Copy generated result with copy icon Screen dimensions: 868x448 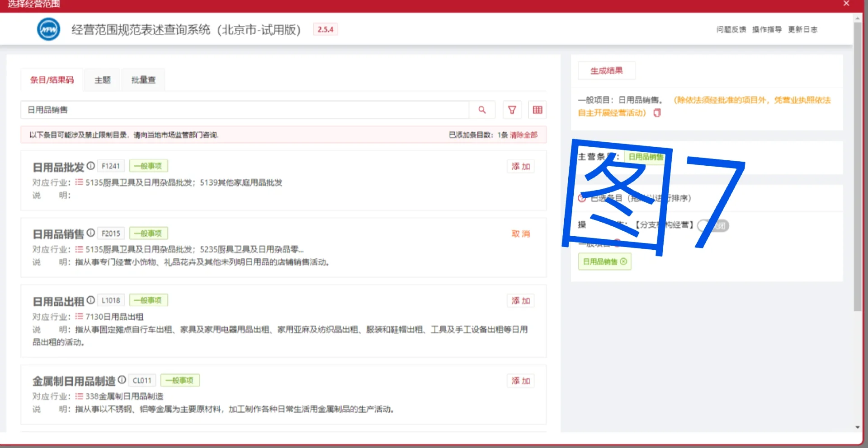(x=657, y=113)
